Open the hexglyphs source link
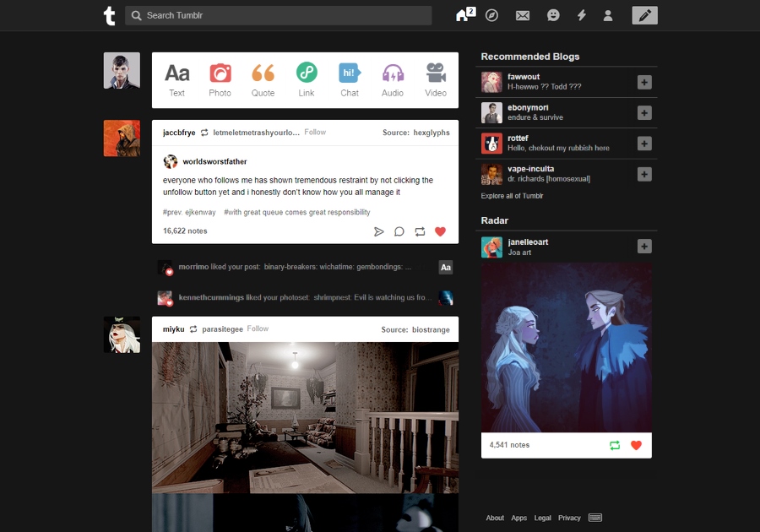760x532 pixels. [x=432, y=132]
